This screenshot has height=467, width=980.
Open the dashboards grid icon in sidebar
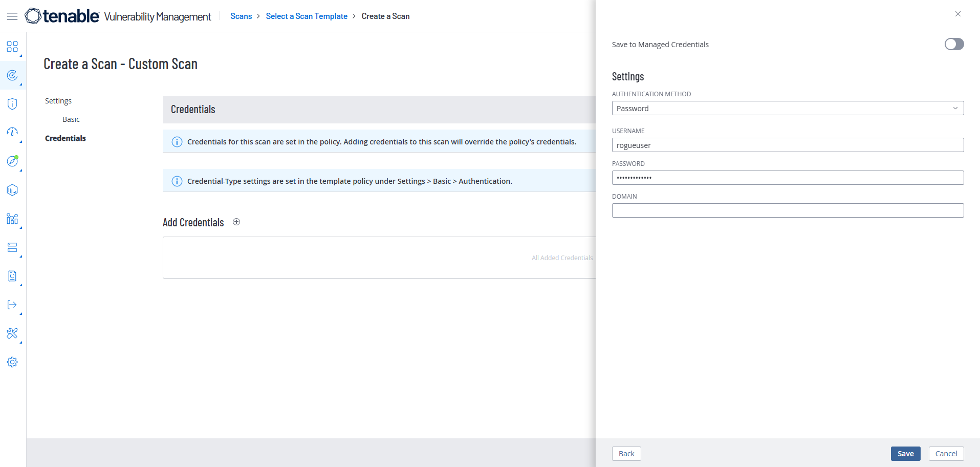pyautogui.click(x=12, y=47)
